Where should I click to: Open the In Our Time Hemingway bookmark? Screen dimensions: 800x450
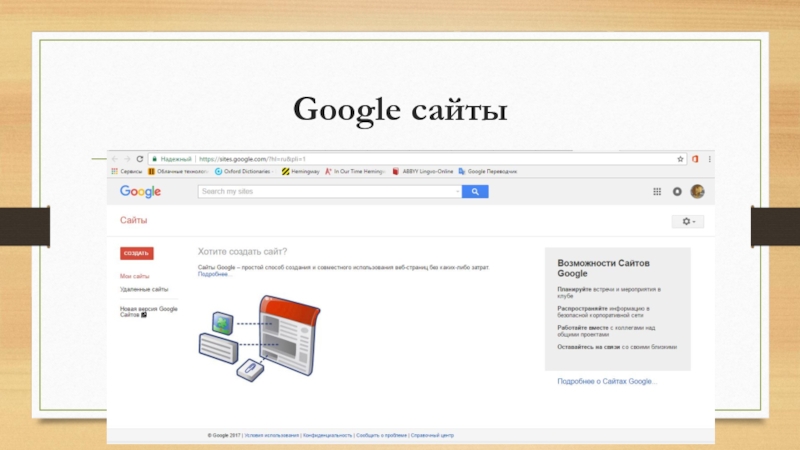[355, 171]
